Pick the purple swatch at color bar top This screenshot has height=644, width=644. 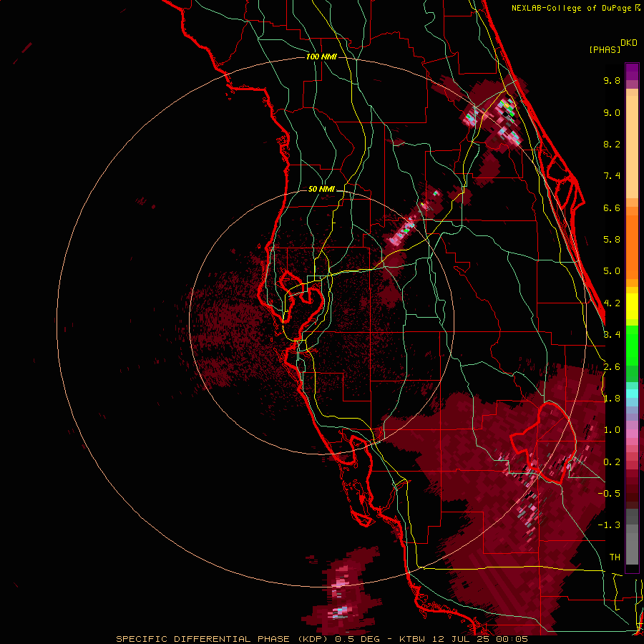coord(632,72)
